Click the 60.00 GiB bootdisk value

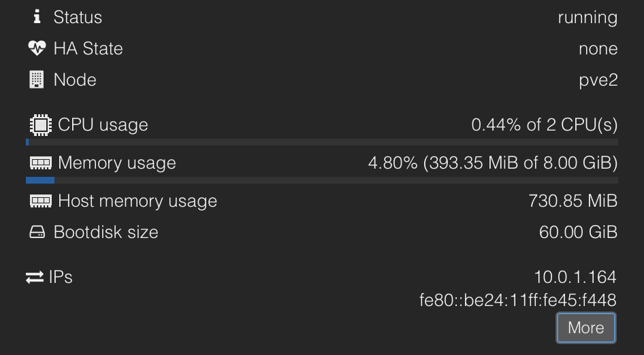[578, 233]
